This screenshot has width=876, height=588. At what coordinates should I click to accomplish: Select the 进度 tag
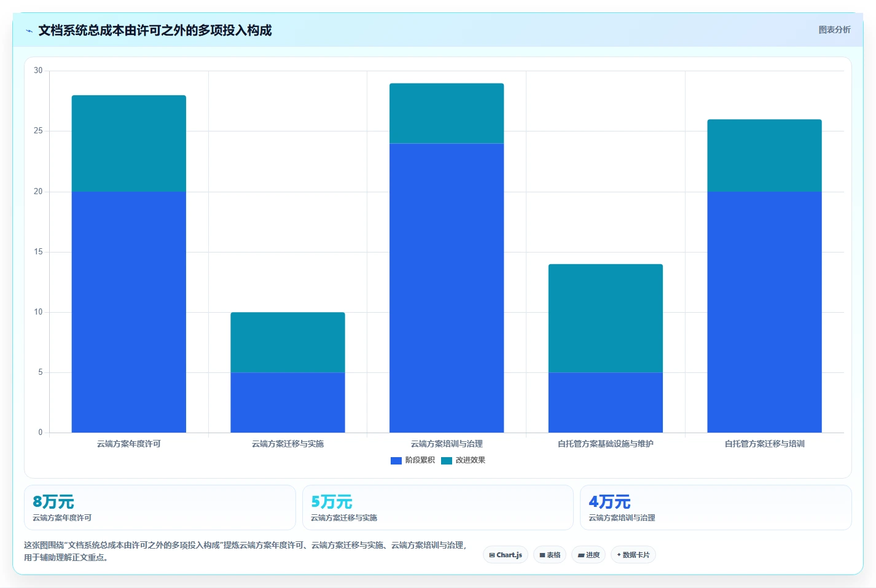coord(589,555)
